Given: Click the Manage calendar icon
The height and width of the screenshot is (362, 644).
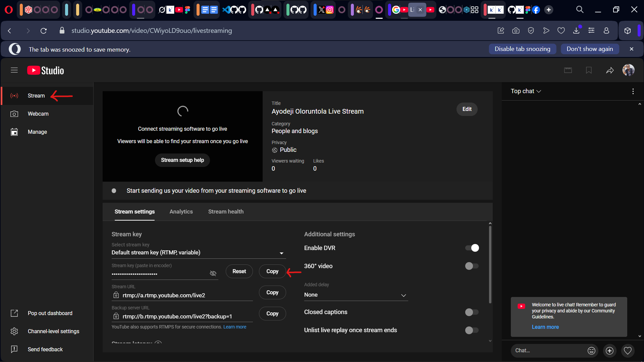Looking at the screenshot, I should click(x=14, y=132).
